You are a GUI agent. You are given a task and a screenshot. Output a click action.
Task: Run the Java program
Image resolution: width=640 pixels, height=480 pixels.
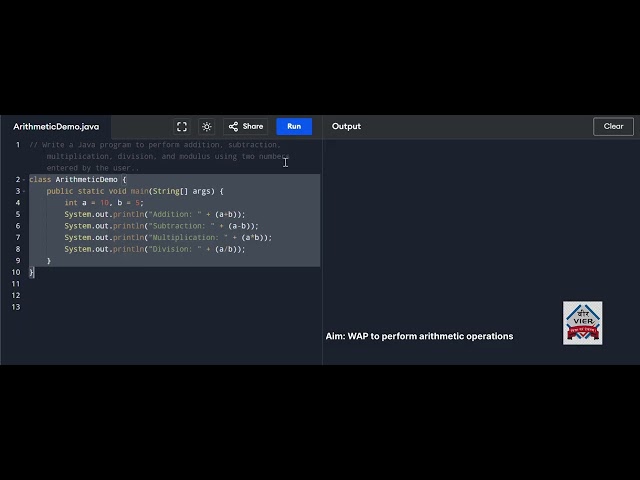click(294, 127)
